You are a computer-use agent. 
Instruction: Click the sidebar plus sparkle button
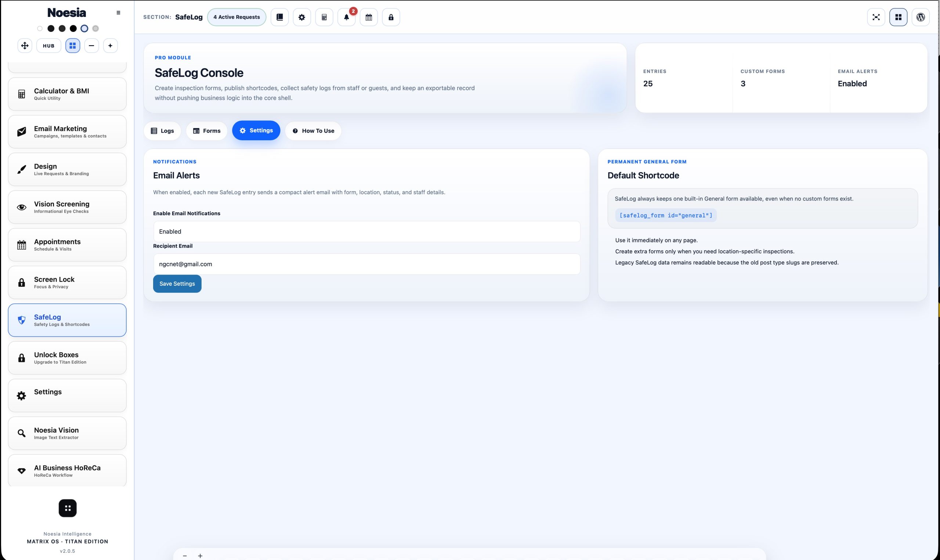110,46
